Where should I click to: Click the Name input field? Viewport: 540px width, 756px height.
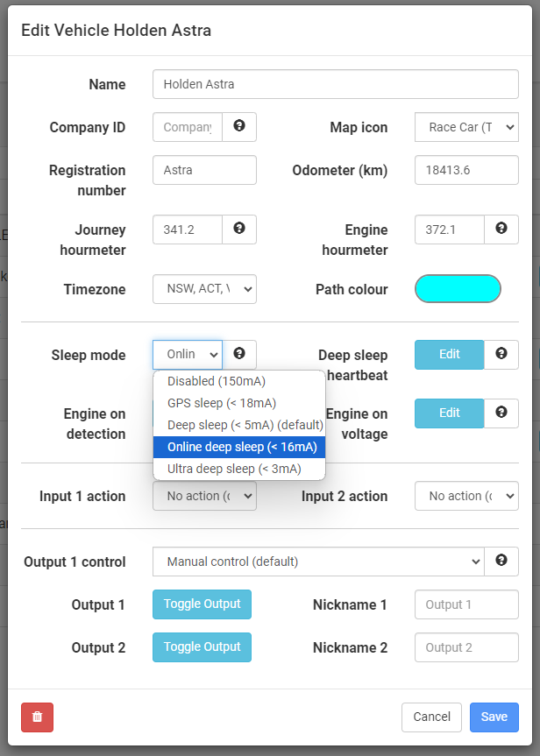click(336, 84)
